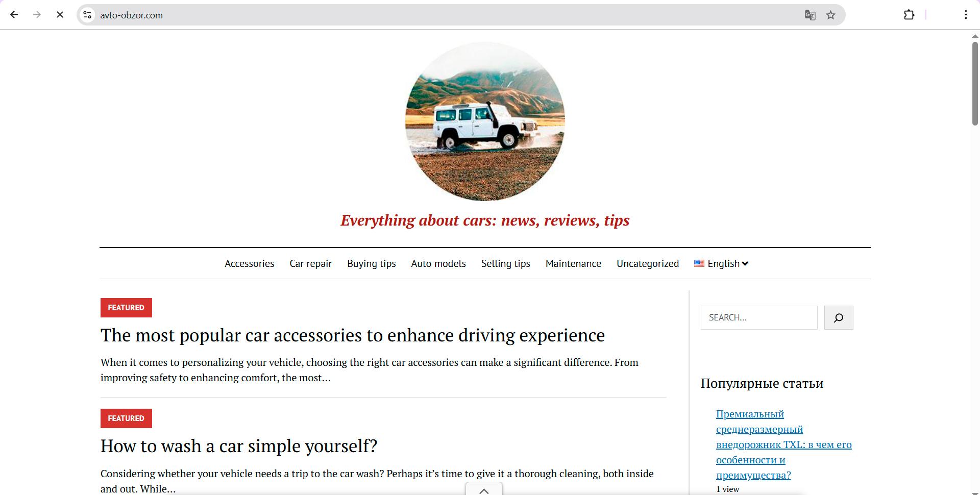Open the Премиальный среднеразмерный внедорожник TXL link
The height and width of the screenshot is (495, 980).
[784, 444]
